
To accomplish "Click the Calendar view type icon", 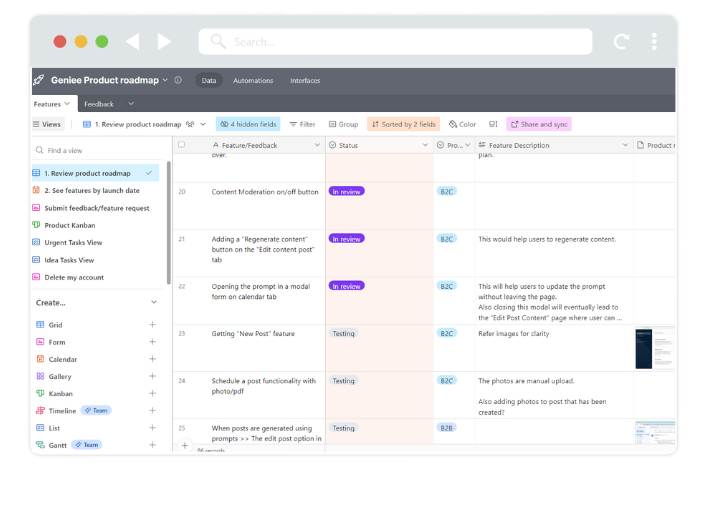I will [40, 359].
